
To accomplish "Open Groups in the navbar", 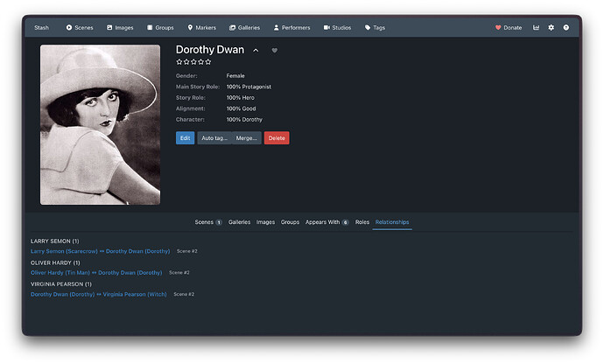I will coord(160,28).
